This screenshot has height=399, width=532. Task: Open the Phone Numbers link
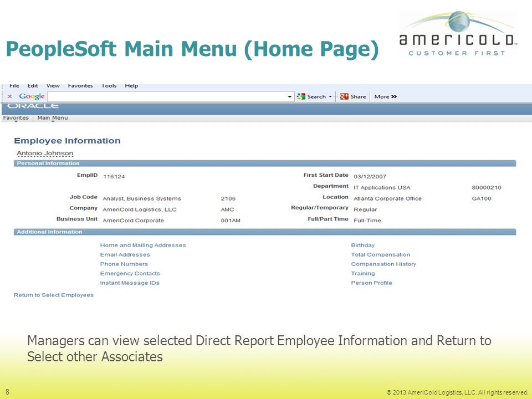(124, 264)
